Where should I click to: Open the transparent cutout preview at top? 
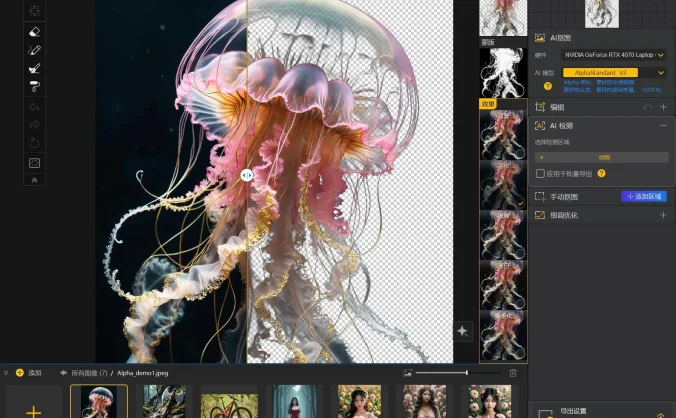pyautogui.click(x=503, y=18)
